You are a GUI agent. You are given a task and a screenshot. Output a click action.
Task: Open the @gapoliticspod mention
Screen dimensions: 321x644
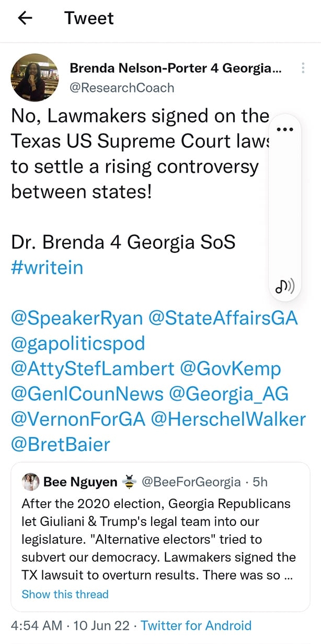pos(78,343)
